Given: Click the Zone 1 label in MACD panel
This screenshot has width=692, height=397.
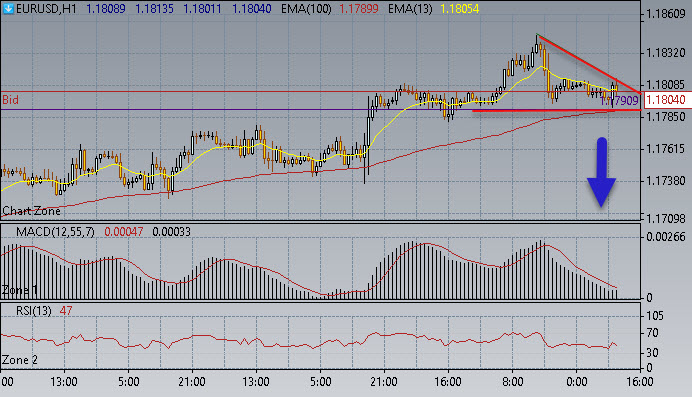Looking at the screenshot, I should click(19, 290).
